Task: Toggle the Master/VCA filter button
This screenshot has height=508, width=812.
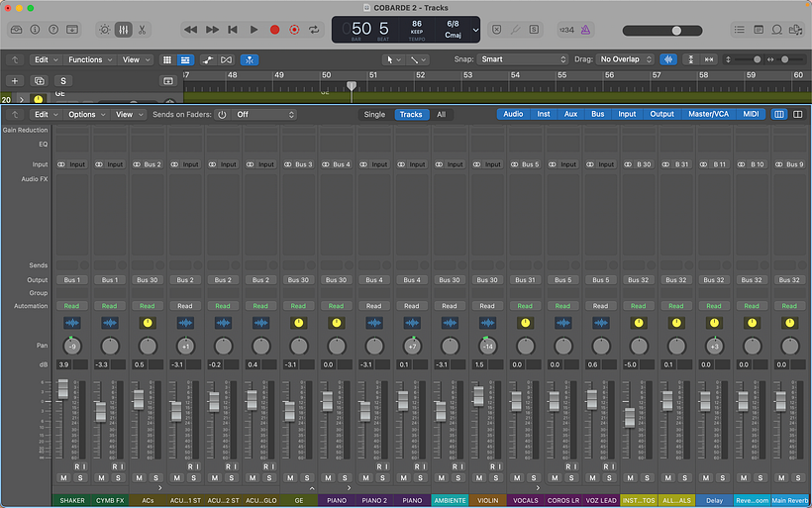Action: coord(708,114)
